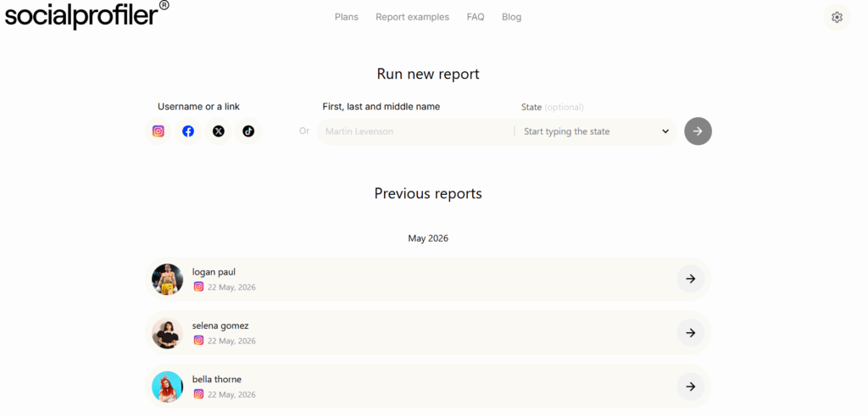Open the settings gear icon
This screenshot has width=868, height=417.
tap(837, 17)
